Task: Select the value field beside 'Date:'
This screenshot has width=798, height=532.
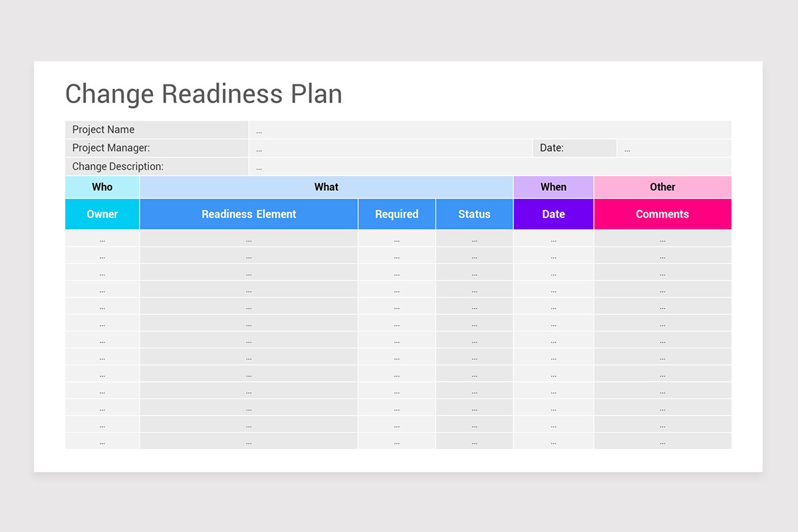Action: tap(674, 148)
